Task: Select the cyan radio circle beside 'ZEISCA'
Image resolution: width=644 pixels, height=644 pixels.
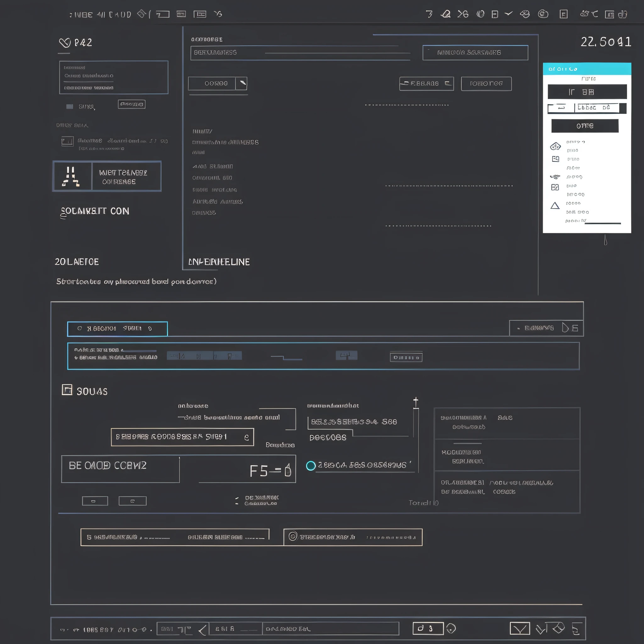Action: (x=311, y=466)
